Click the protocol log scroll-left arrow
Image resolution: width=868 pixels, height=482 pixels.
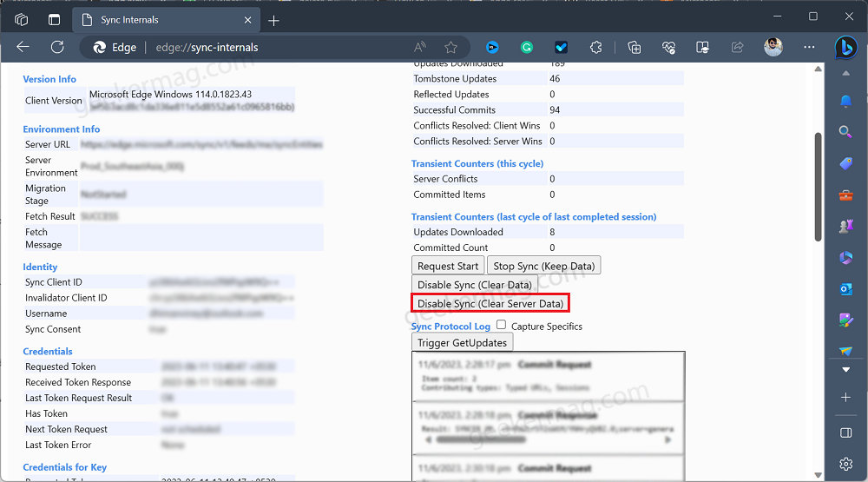pyautogui.click(x=428, y=439)
